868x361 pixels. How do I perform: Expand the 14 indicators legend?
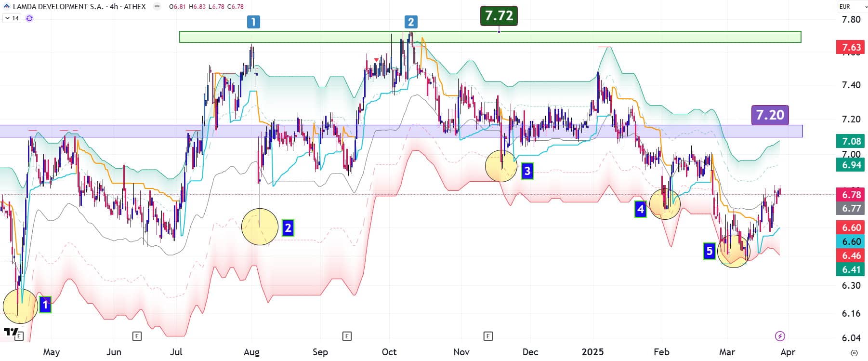(x=12, y=18)
